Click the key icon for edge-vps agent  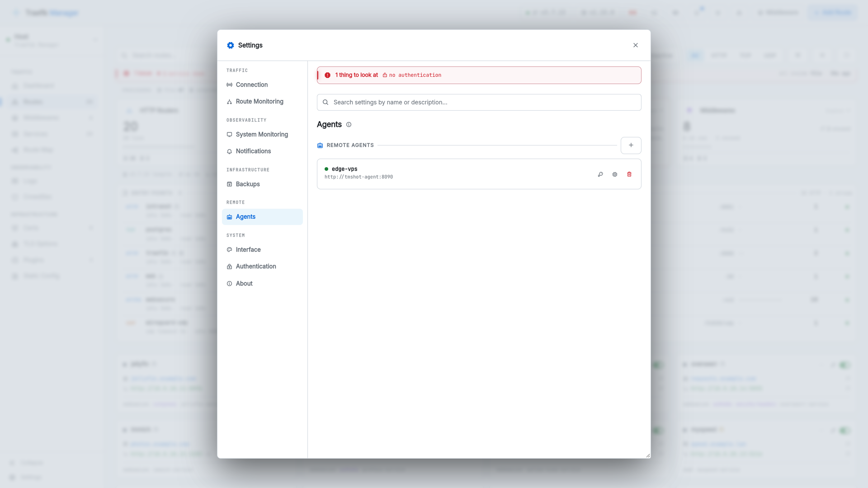(600, 174)
